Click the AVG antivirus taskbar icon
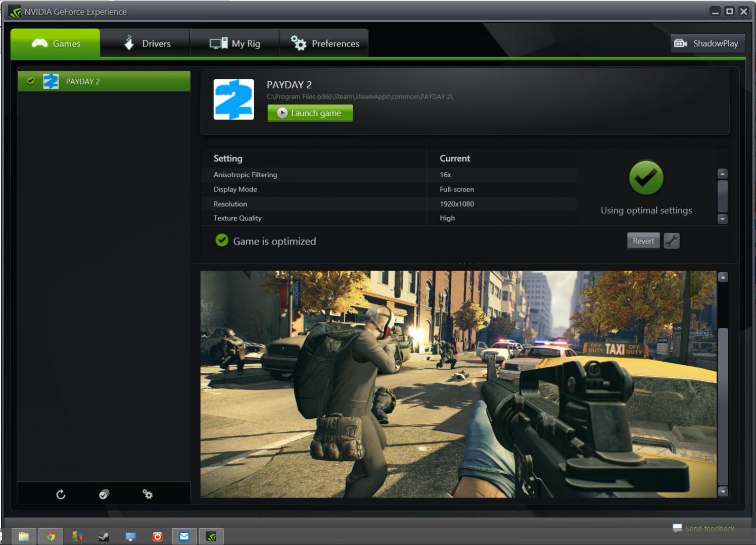 [x=77, y=536]
